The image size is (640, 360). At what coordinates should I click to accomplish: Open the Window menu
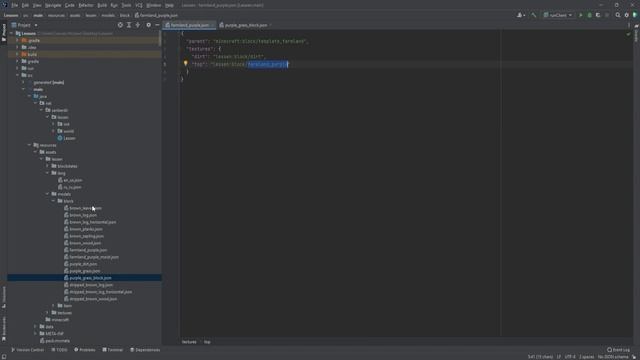(153, 5)
